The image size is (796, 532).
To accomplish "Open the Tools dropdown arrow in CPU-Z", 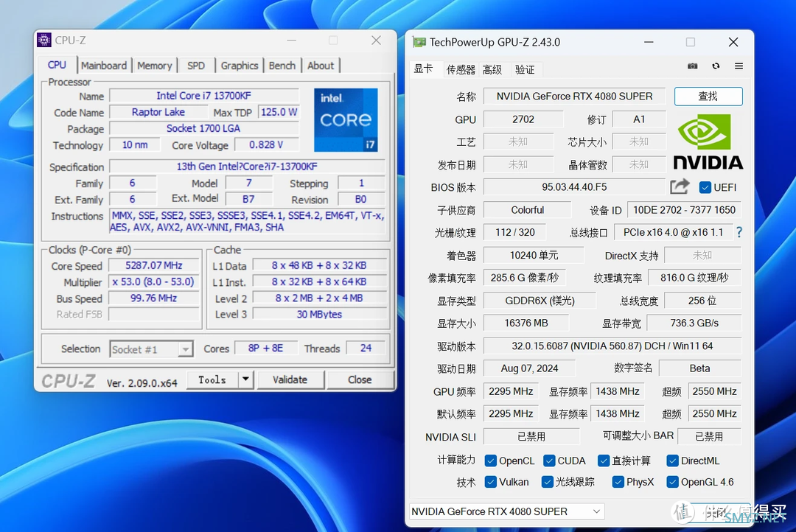I will click(245, 379).
